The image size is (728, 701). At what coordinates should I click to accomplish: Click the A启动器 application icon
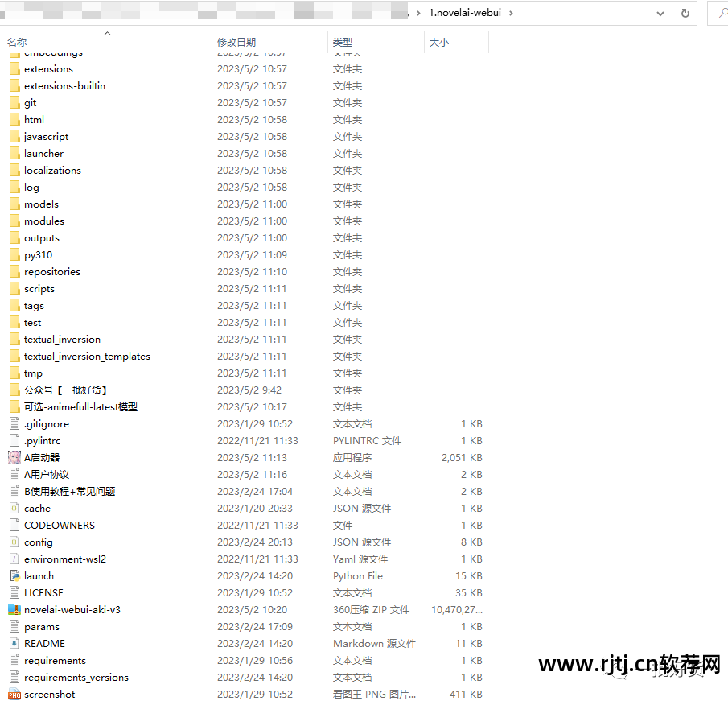pos(14,458)
